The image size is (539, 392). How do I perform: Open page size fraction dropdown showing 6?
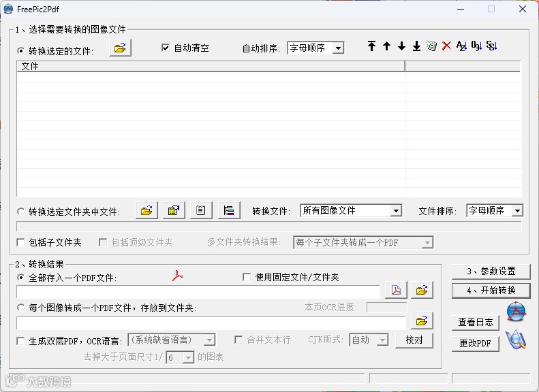pos(180,358)
